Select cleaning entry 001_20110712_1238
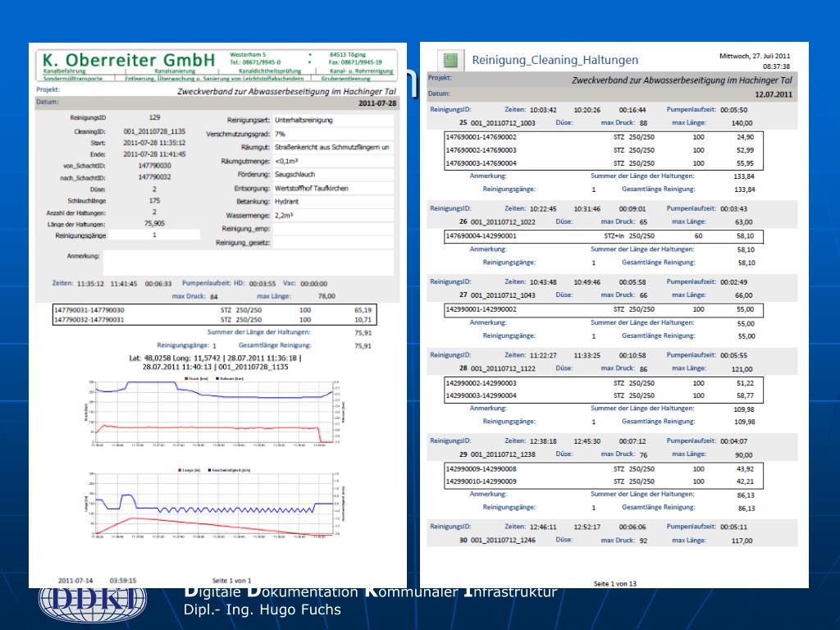The image size is (840, 630). (x=503, y=454)
